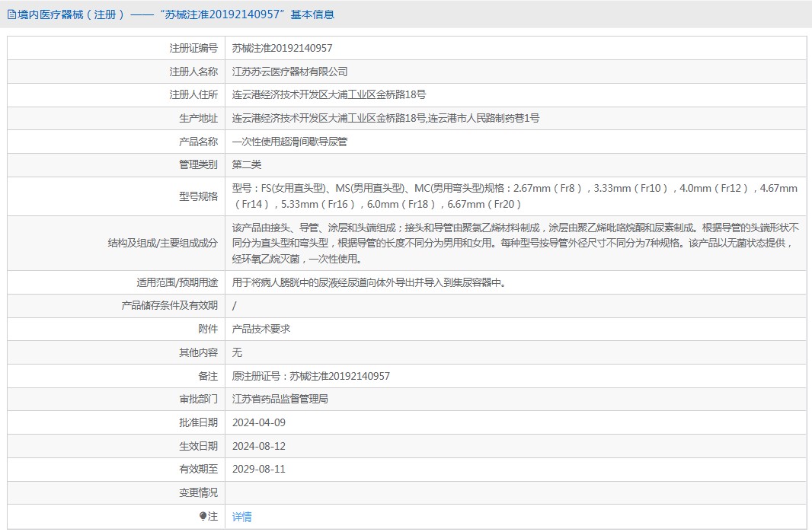
Task: Click registrant name 江苏苏云医疗器材有限公司
Action: click(289, 72)
